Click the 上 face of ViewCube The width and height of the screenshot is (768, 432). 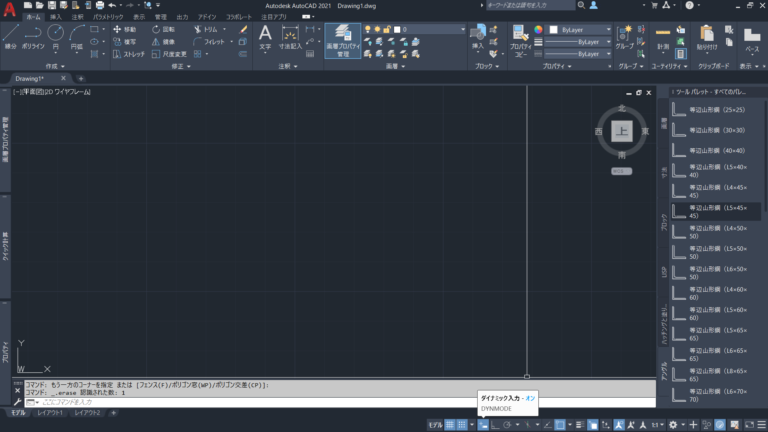coord(622,131)
